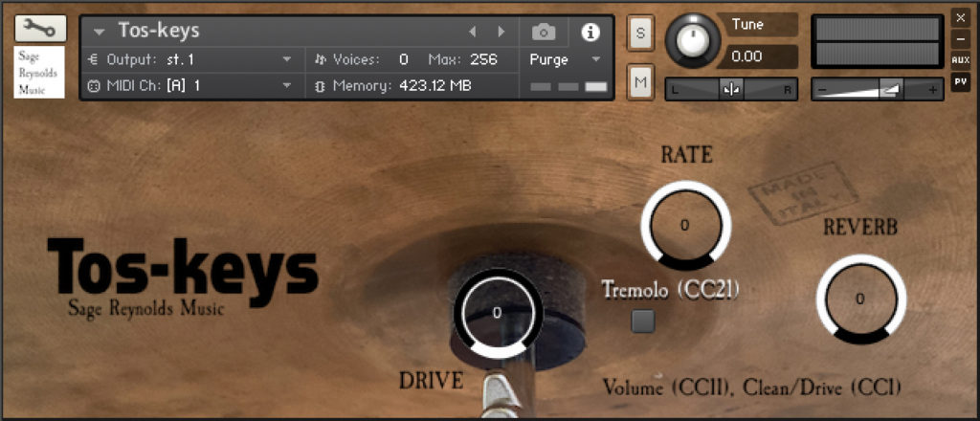
Task: Click the Tune label
Action: [x=747, y=25]
